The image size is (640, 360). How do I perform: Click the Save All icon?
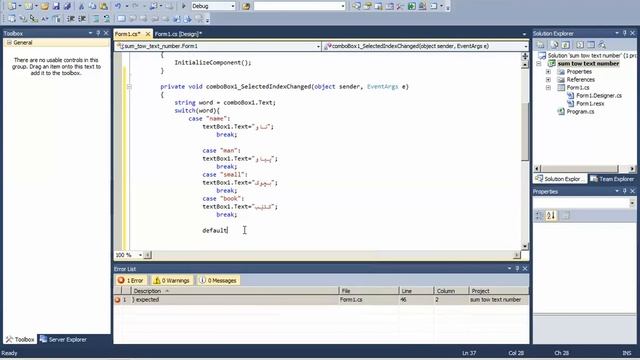[67, 6]
